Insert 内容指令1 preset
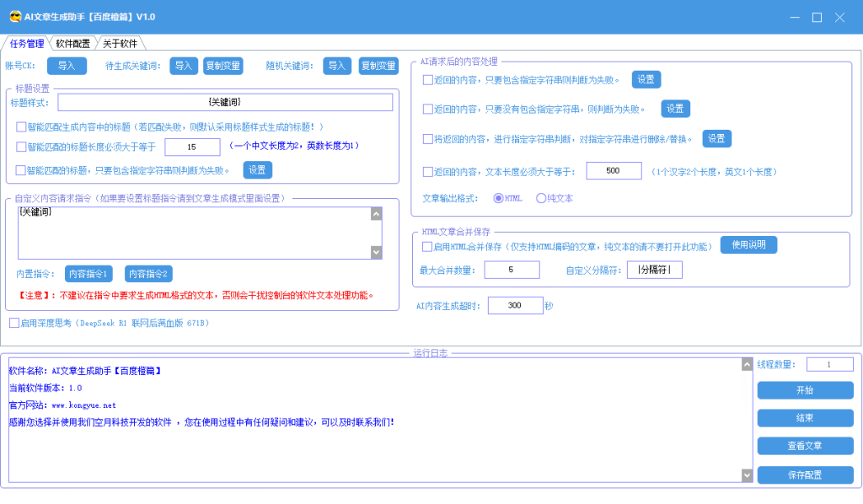 pyautogui.click(x=88, y=274)
